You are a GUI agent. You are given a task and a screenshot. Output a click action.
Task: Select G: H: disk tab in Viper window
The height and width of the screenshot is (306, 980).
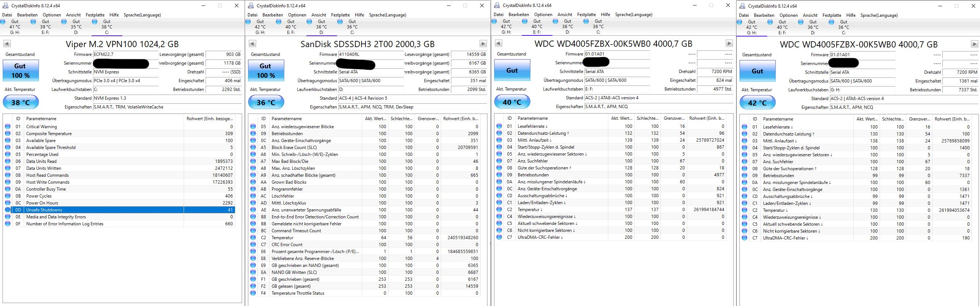[15, 27]
